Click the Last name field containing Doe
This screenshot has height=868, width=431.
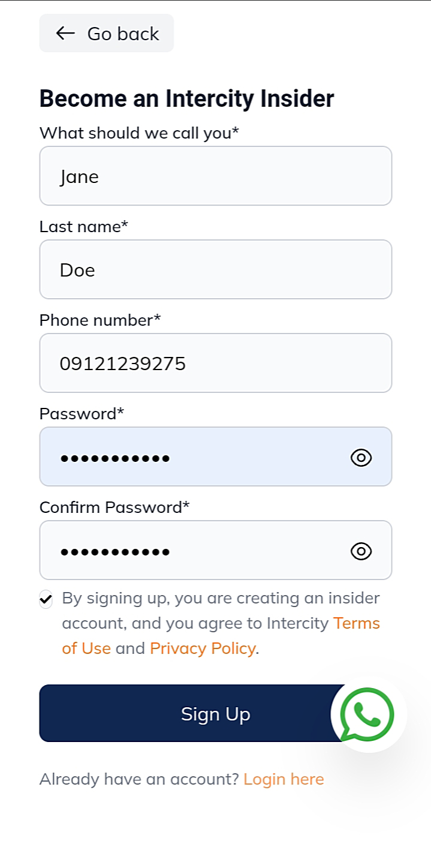(x=215, y=270)
